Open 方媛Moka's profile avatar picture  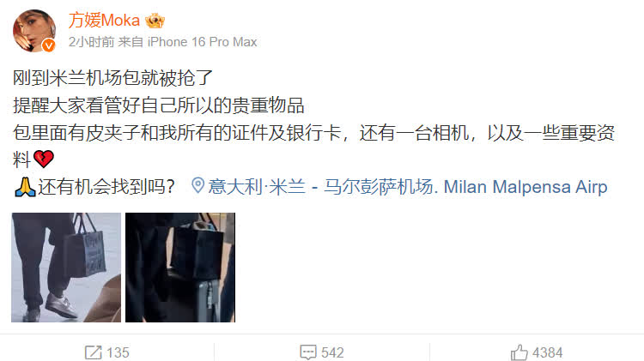click(x=34, y=31)
